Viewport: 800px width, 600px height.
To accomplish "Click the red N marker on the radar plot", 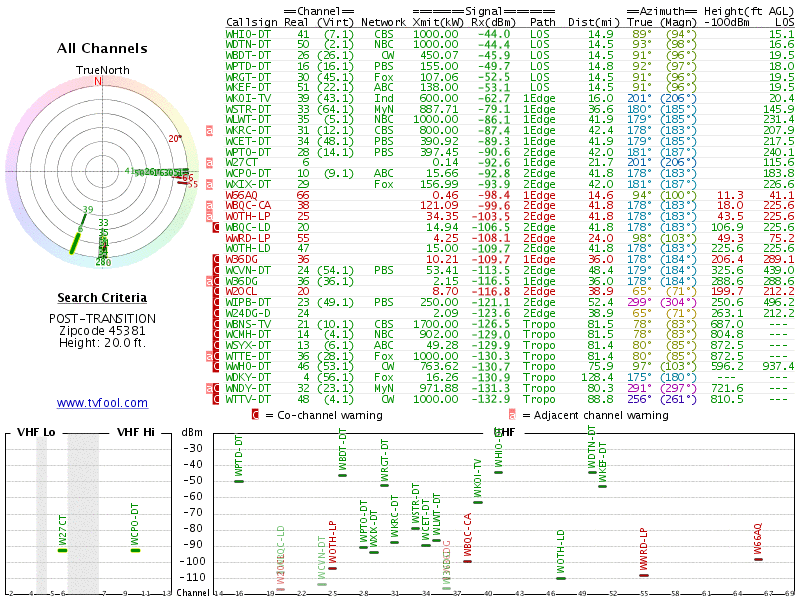I will pos(98,81).
